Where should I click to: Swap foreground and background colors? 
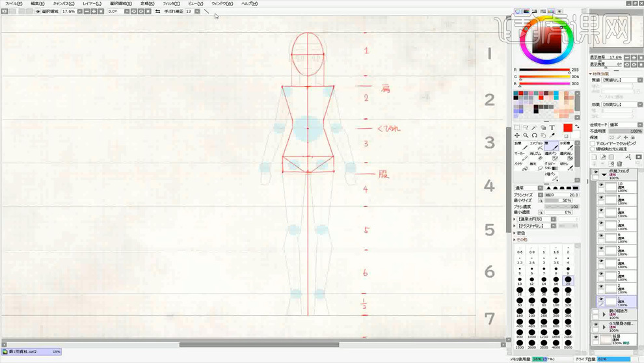coord(577,126)
